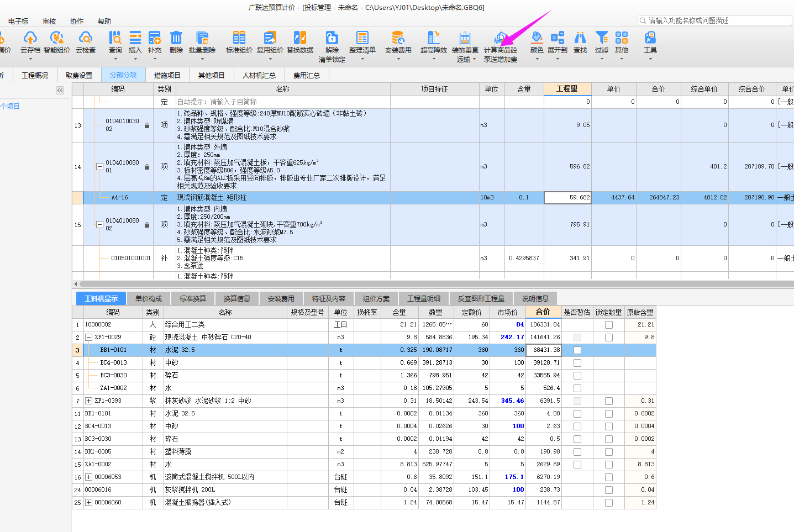Tick 锁定数量 checkbox for 现浇混凝土 ZF1-0029 row

pyautogui.click(x=609, y=338)
